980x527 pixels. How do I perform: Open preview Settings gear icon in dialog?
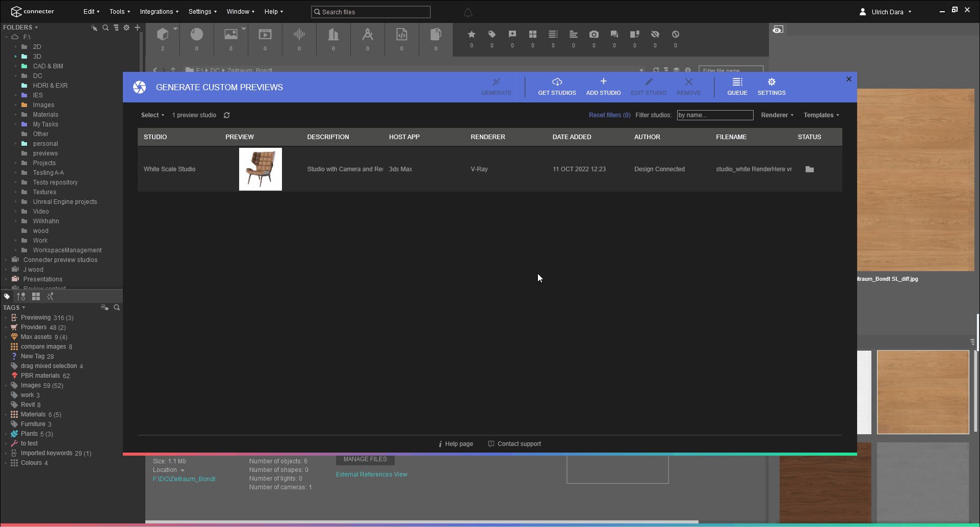coord(771,82)
